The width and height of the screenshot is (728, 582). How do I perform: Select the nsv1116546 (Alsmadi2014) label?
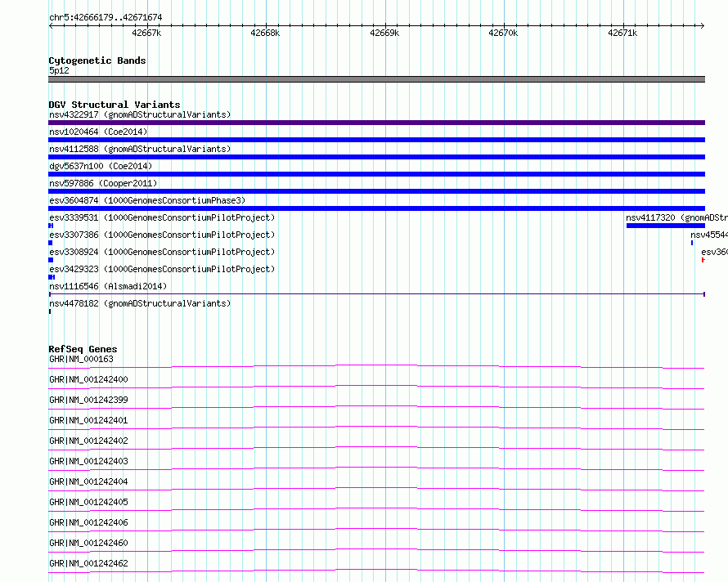108,286
